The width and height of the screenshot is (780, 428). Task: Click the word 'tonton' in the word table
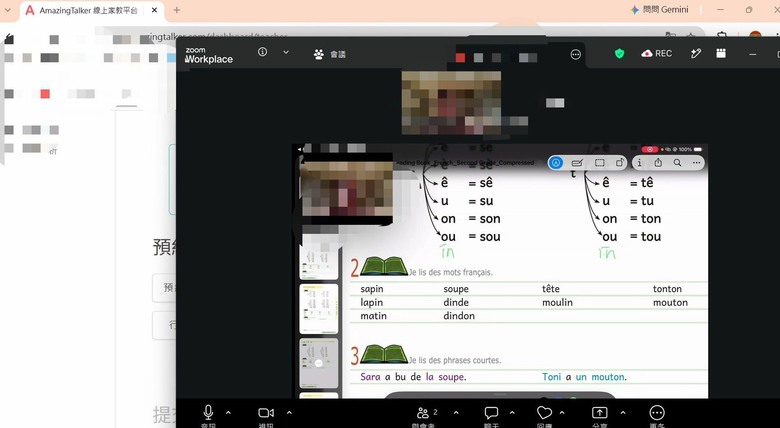coord(668,289)
